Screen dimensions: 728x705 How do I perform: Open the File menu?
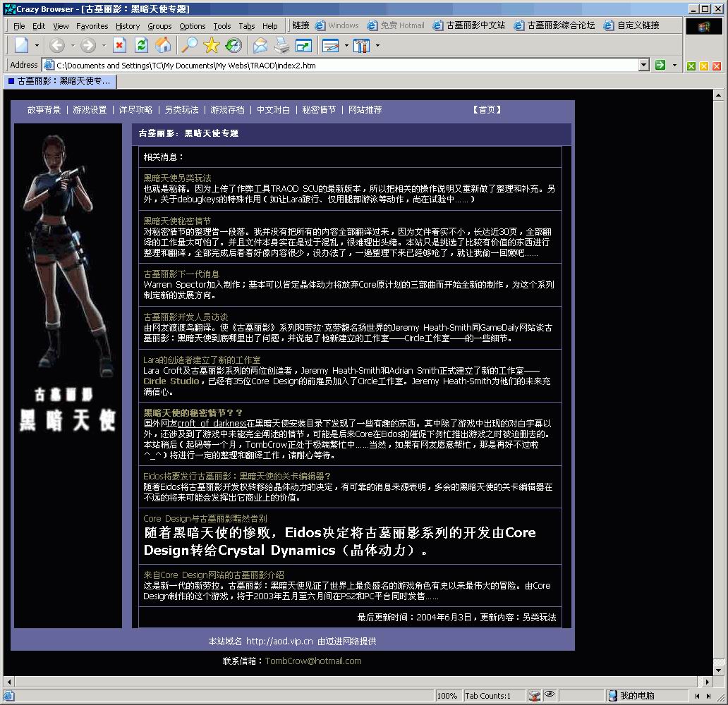(19, 26)
